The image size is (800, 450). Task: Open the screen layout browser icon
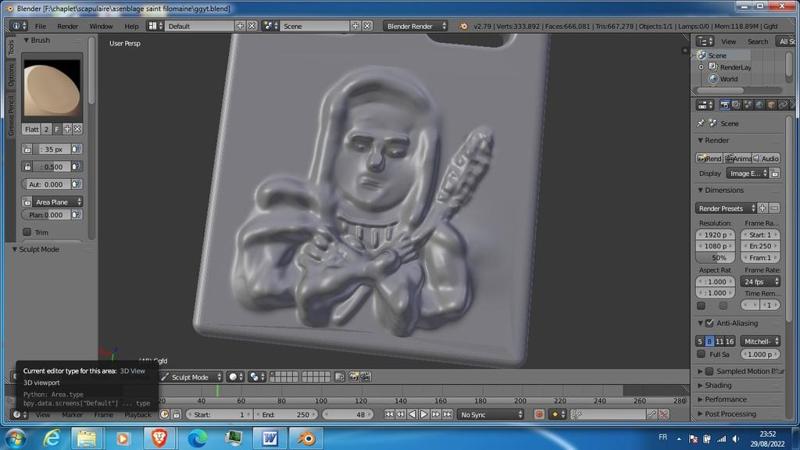(x=155, y=26)
